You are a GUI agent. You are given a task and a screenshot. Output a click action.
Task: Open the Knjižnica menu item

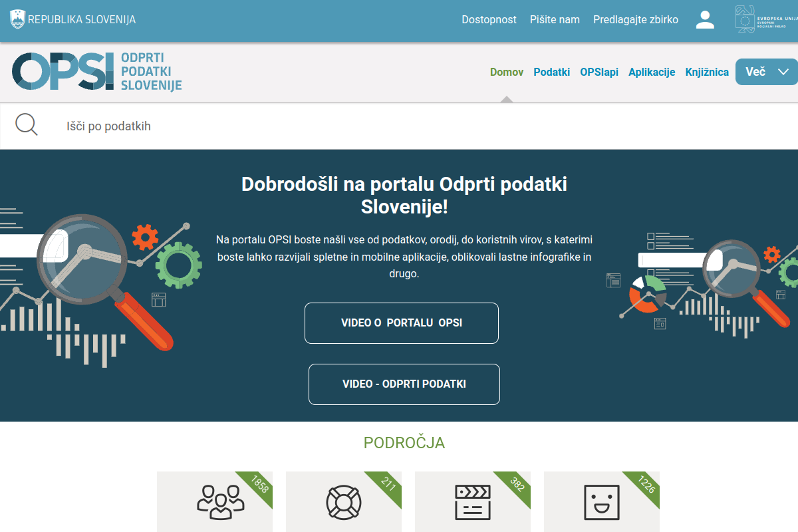click(707, 72)
